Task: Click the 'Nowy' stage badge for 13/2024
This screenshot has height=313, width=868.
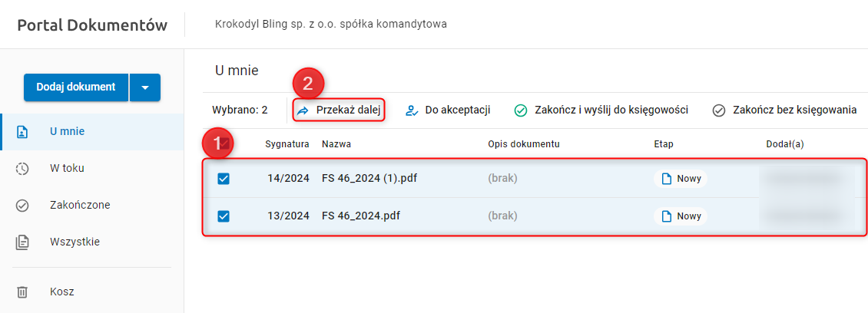Action: click(681, 216)
